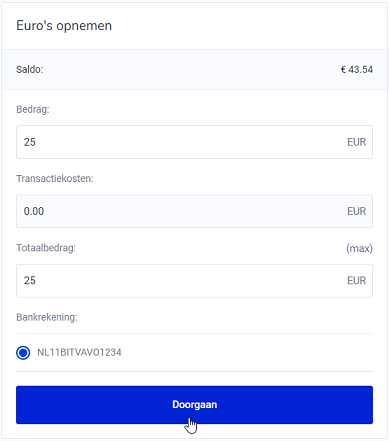Click the Transactiekosten field showing 0.00
Image resolution: width=389 pixels, height=441 pixels.
point(194,211)
